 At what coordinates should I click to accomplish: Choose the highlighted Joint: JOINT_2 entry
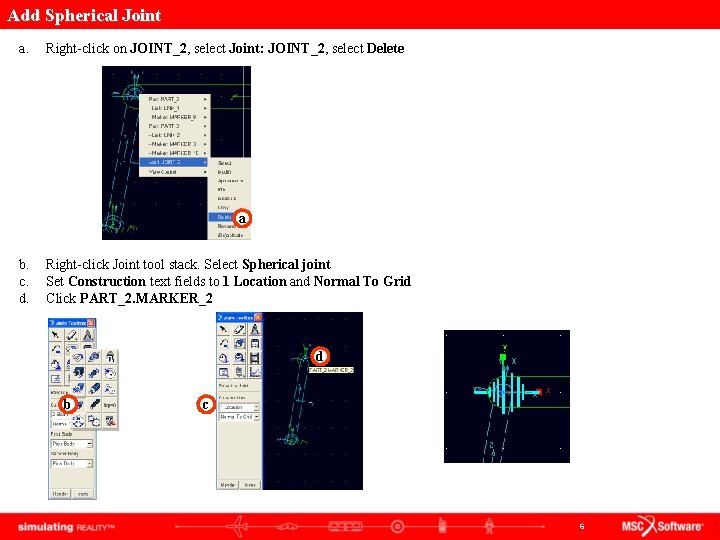pyautogui.click(x=174, y=162)
